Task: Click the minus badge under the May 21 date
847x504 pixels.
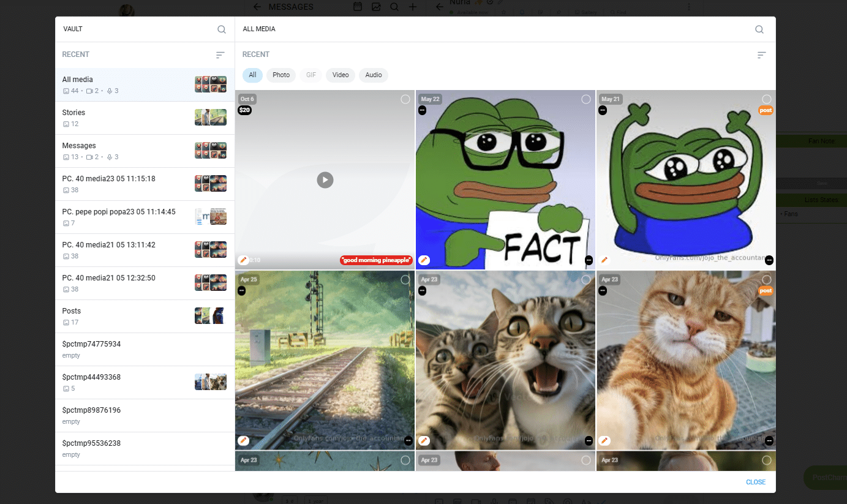Action: [603, 110]
